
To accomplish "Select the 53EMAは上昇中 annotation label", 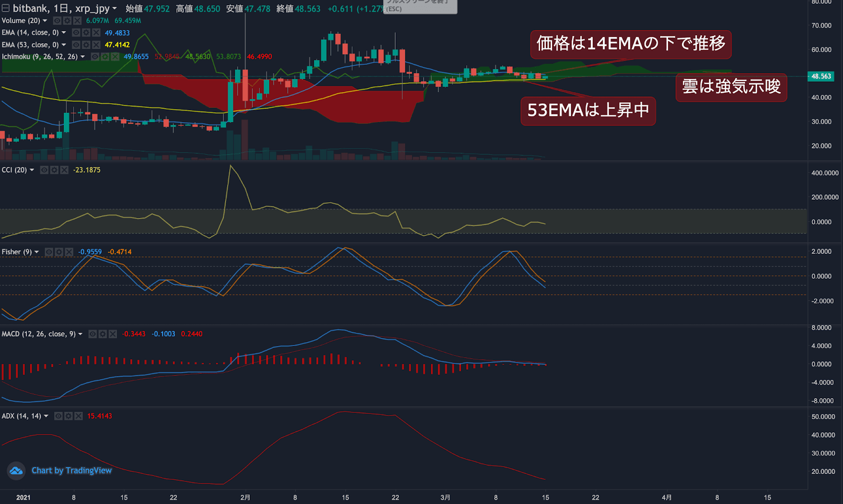I will pos(588,111).
